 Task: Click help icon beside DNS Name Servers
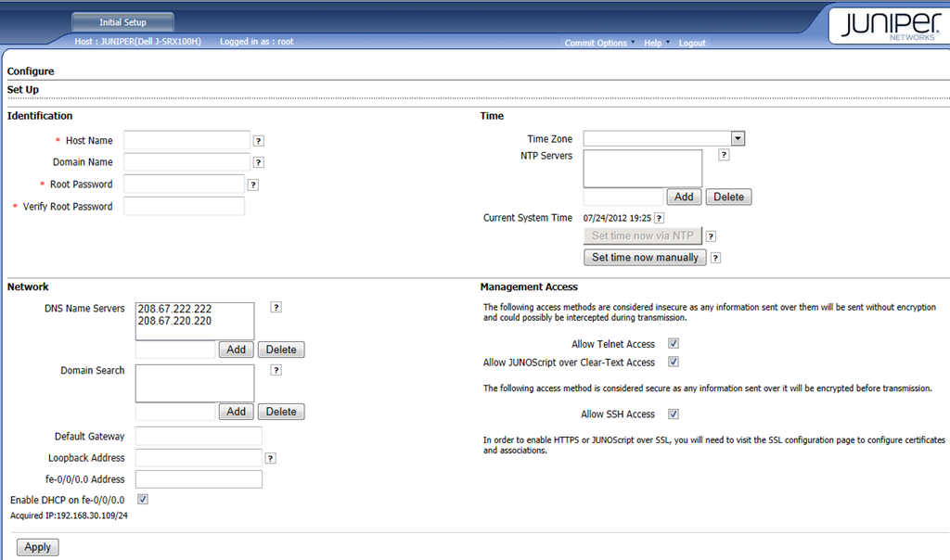pos(276,308)
